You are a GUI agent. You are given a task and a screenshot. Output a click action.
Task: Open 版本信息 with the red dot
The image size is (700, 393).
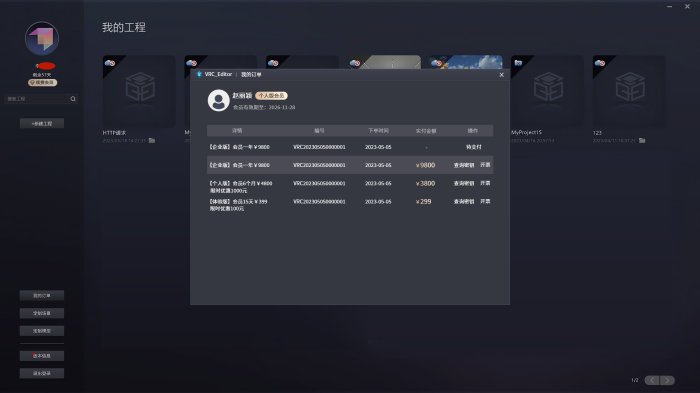tap(42, 356)
